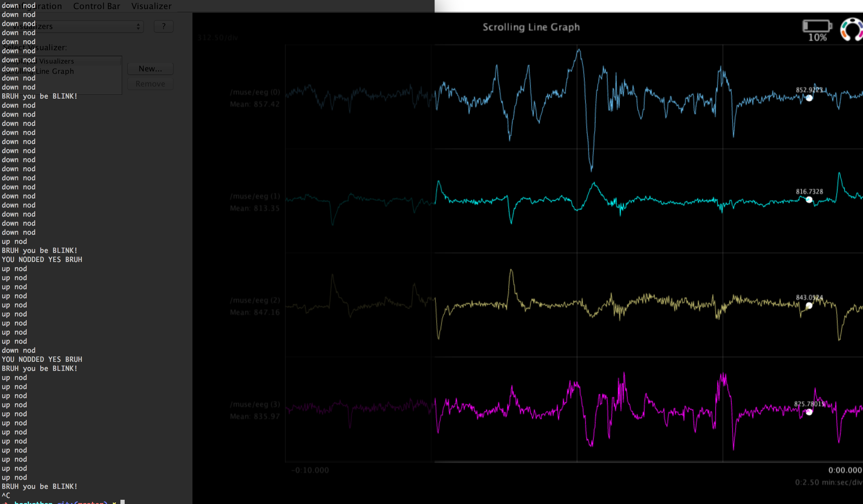Click the New... visualizer button

[150, 69]
